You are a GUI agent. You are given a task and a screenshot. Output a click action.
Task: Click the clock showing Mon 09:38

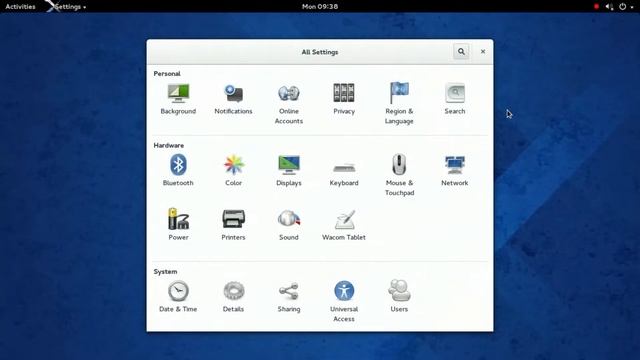click(x=320, y=7)
